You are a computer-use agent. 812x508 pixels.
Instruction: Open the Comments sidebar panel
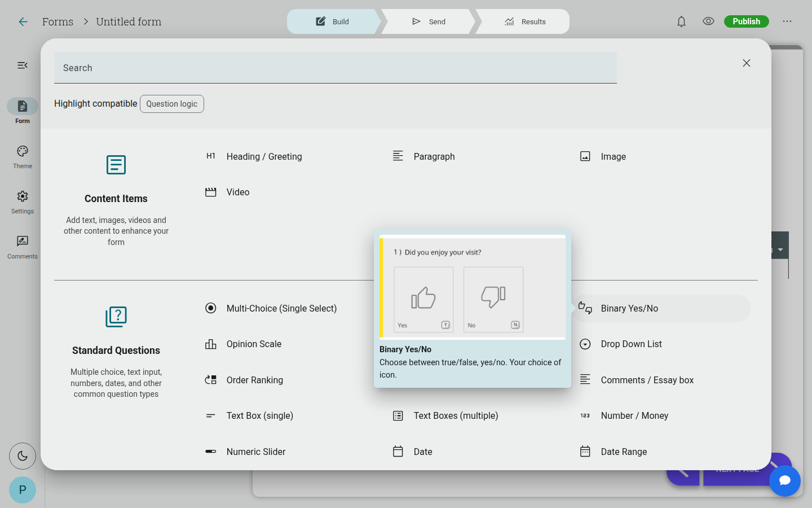pyautogui.click(x=23, y=247)
